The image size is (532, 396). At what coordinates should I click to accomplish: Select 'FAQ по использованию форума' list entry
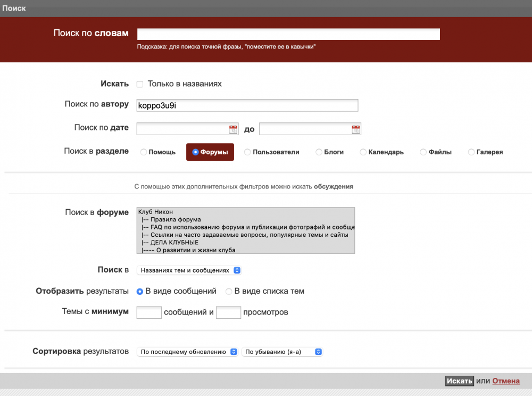click(x=246, y=227)
